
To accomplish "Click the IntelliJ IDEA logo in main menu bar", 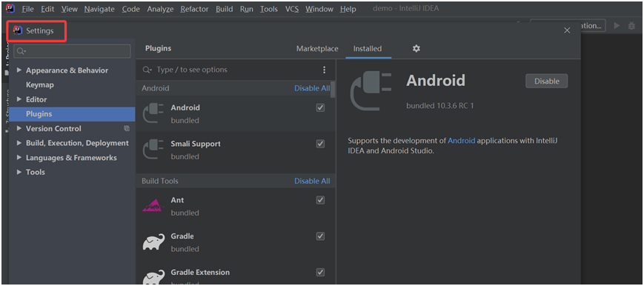I will coord(10,8).
